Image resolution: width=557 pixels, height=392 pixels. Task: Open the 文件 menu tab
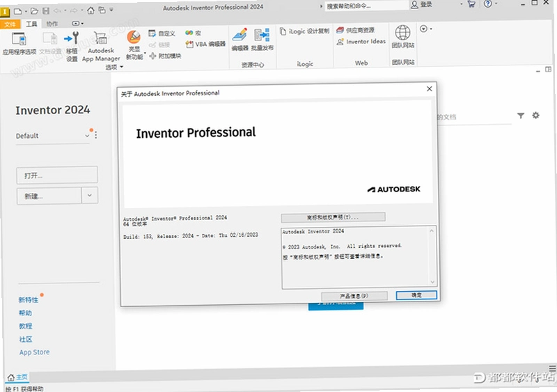click(10, 24)
